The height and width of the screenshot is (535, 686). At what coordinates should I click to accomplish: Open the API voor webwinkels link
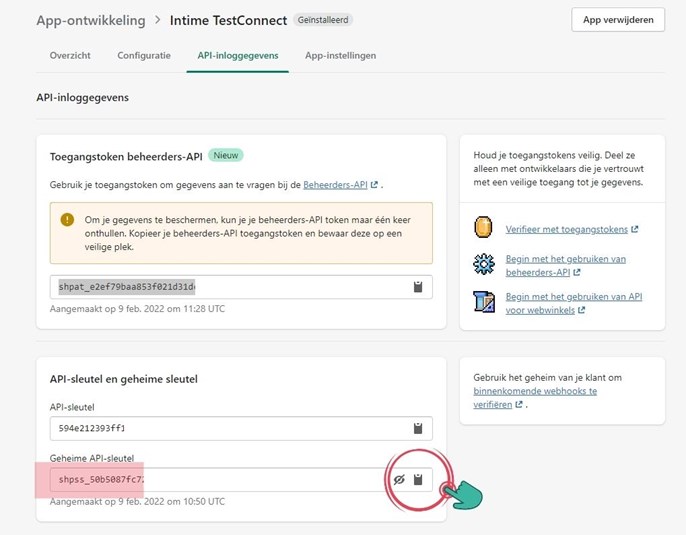tap(572, 303)
